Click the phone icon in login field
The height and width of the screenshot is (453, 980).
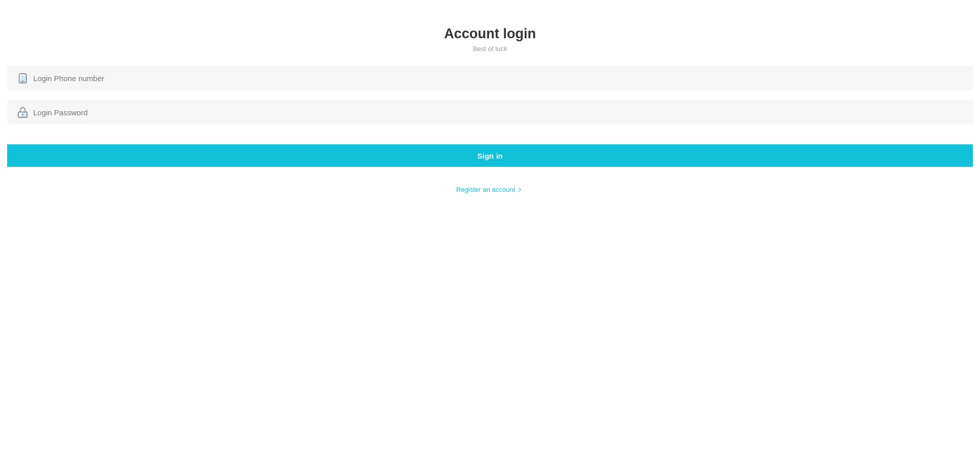point(22,78)
